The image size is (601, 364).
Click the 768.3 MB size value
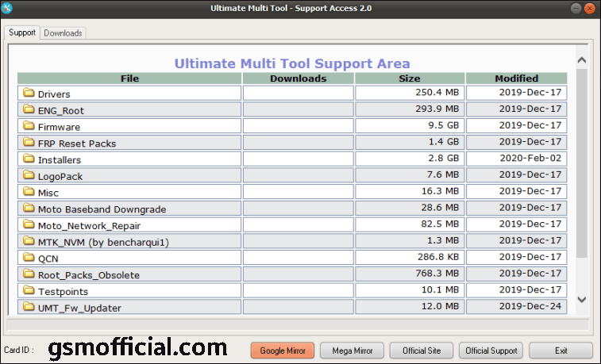point(437,274)
